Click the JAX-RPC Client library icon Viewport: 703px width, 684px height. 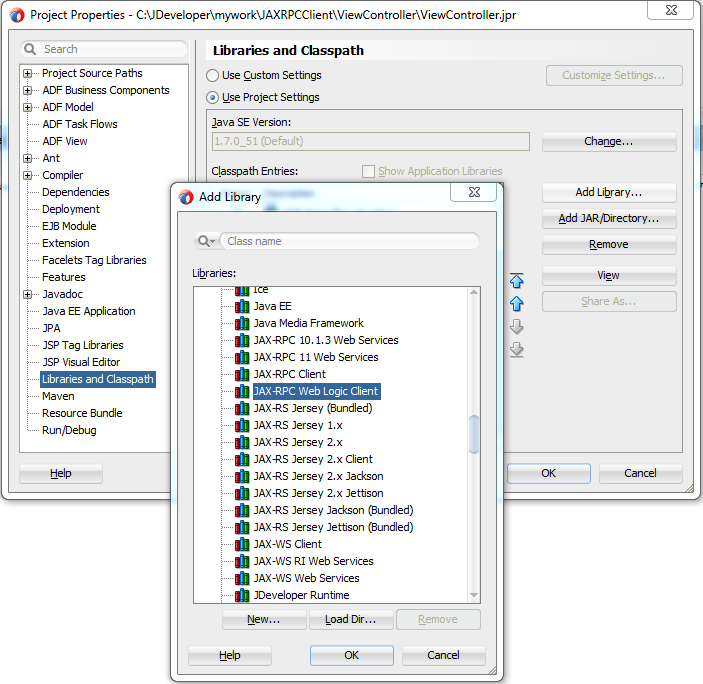point(242,374)
